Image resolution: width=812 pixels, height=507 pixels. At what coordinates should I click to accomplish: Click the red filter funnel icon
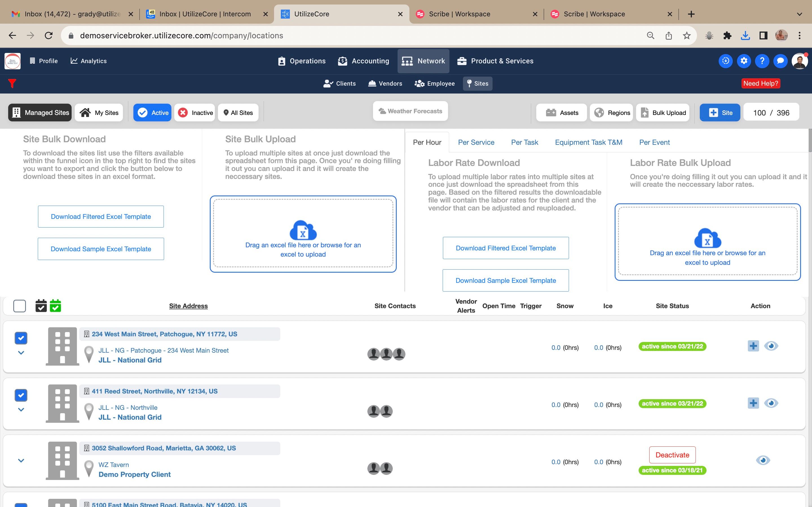[x=12, y=83]
